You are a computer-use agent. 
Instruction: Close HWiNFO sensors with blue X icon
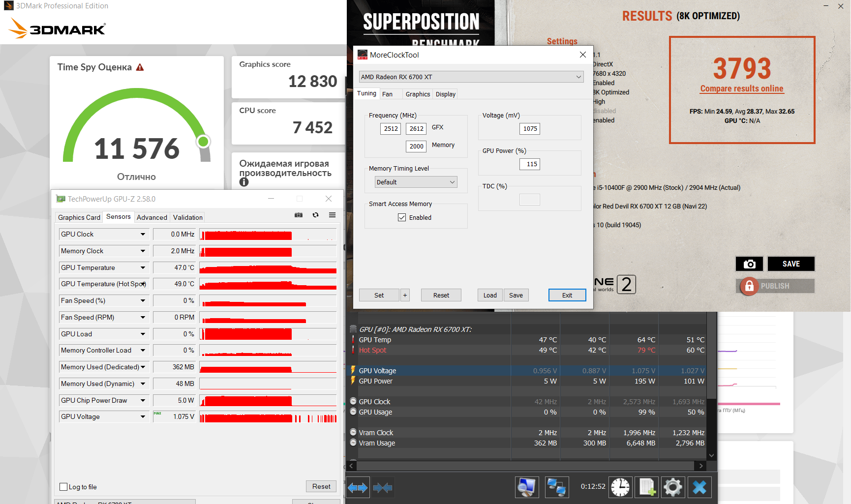coord(699,487)
